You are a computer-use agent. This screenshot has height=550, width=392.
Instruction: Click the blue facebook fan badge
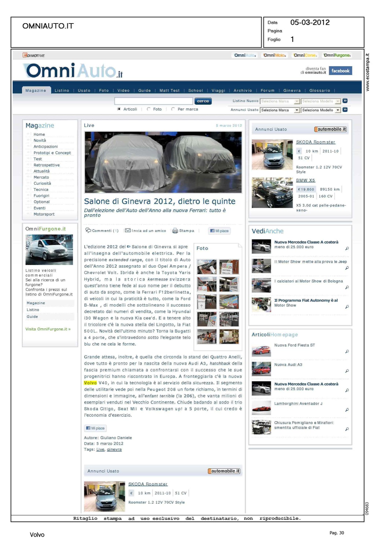pyautogui.click(x=340, y=71)
